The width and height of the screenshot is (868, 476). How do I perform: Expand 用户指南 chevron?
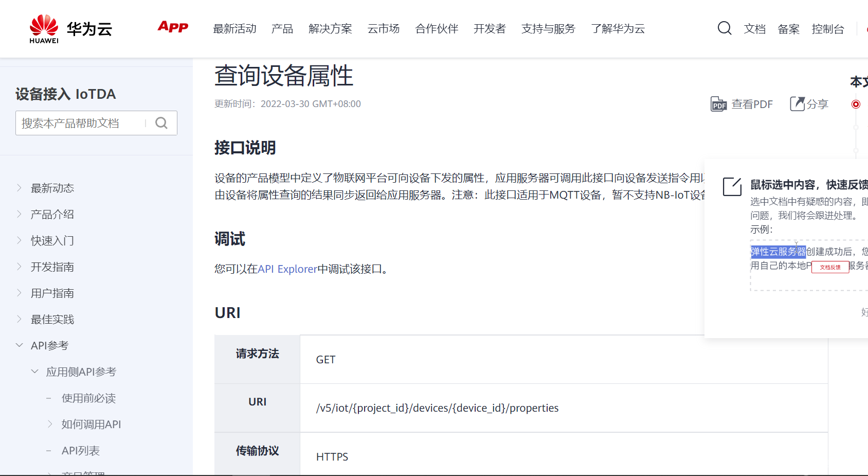(x=19, y=293)
